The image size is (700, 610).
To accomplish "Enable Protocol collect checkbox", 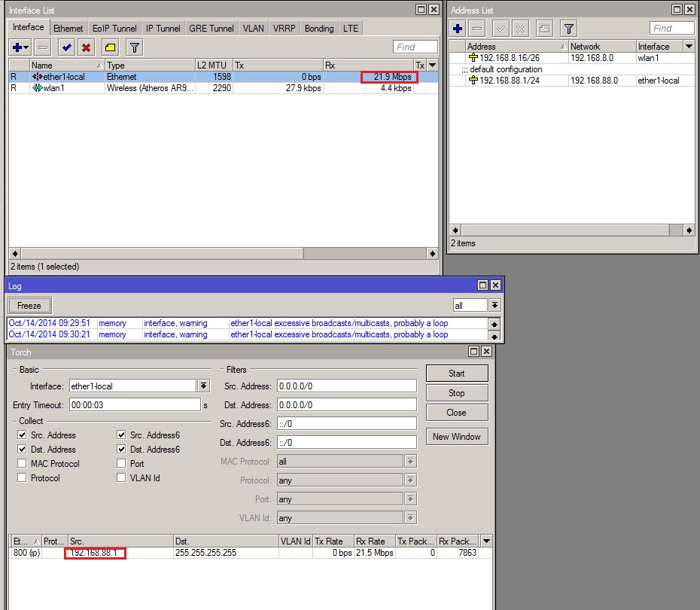I will [x=22, y=477].
